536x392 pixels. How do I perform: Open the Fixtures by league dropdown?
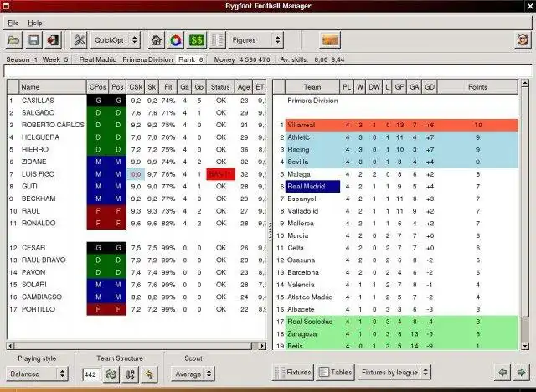394,372
